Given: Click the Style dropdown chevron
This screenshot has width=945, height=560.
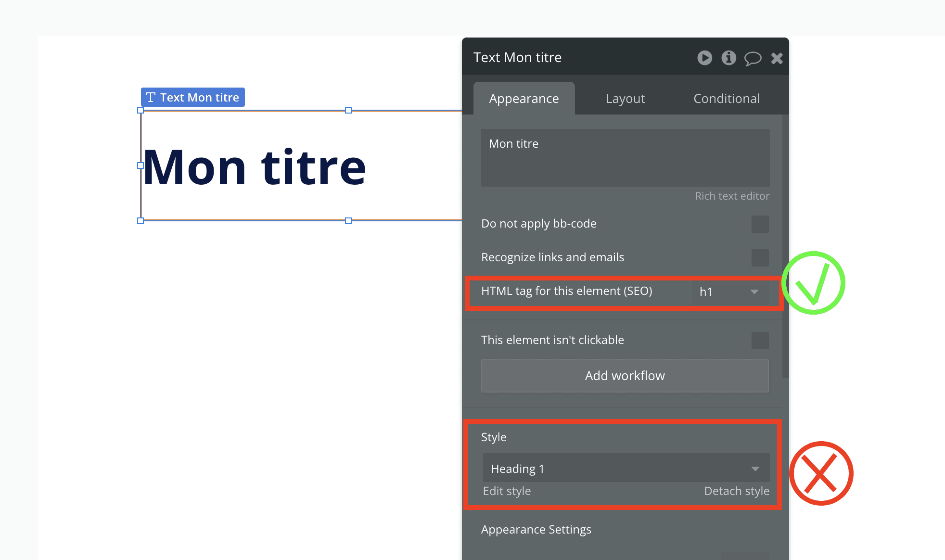Looking at the screenshot, I should click(x=755, y=468).
